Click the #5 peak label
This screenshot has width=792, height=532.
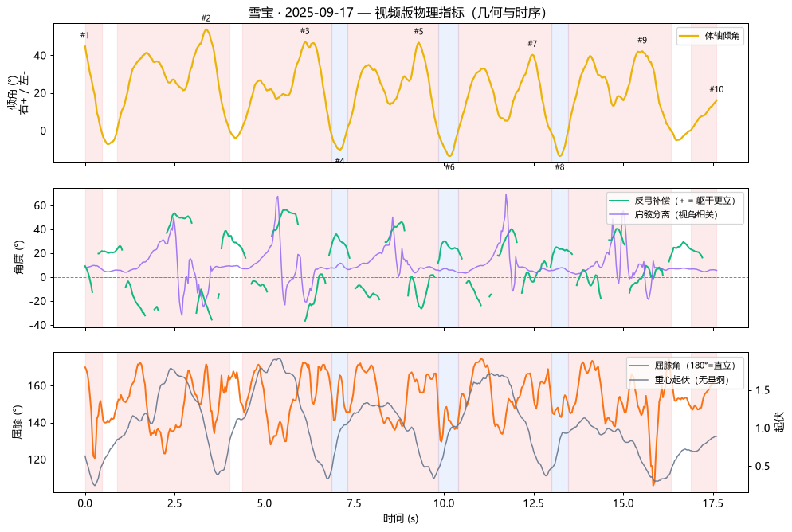[419, 31]
